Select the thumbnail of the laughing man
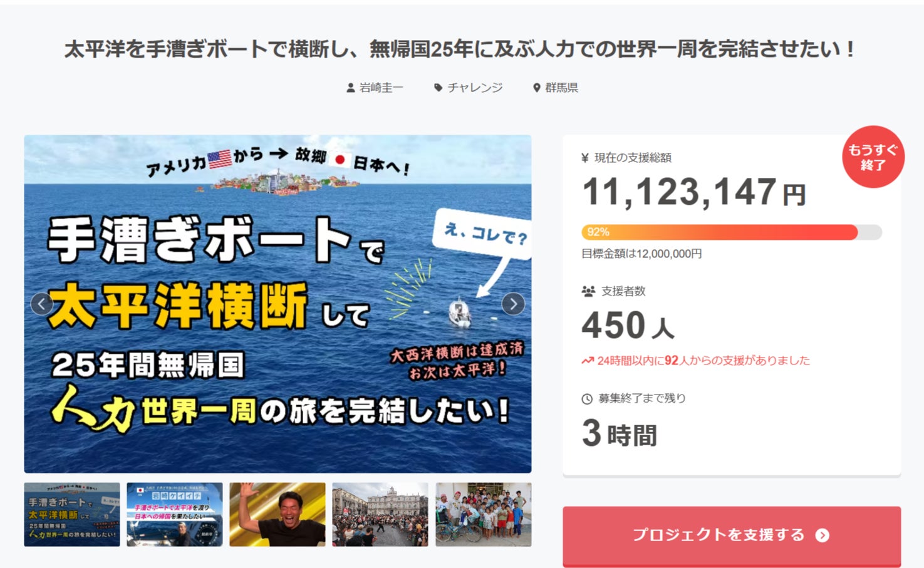Screen dimensions: 924x568 click(278, 515)
